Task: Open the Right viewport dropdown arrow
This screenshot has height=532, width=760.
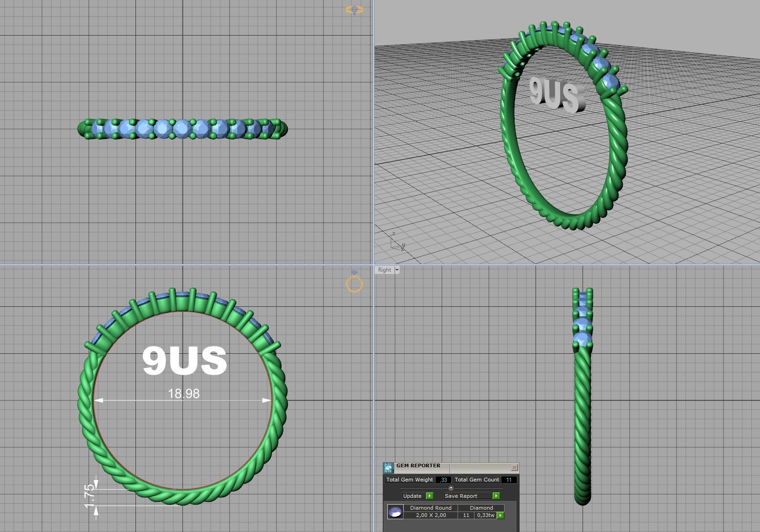Action: [x=396, y=270]
